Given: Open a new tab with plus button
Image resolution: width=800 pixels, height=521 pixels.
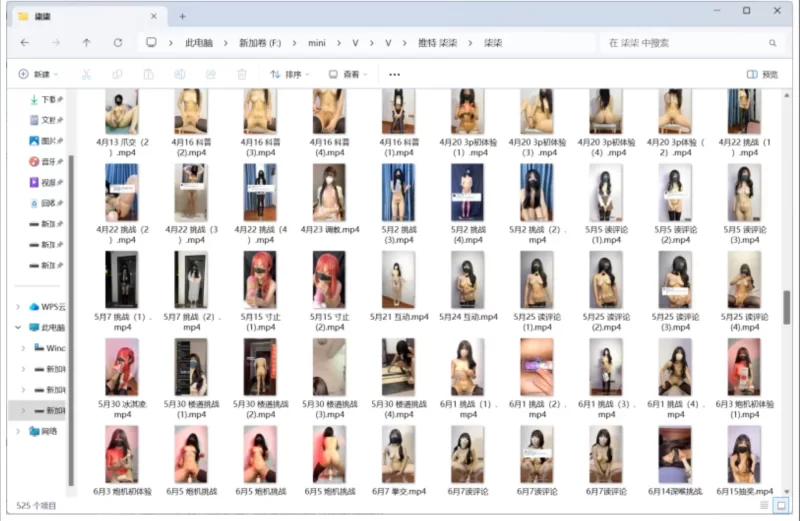Looking at the screenshot, I should coord(182,16).
